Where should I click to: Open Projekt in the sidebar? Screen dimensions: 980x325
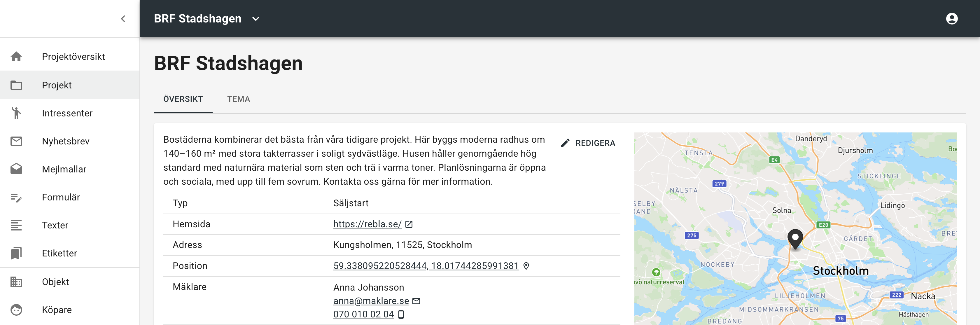click(70, 85)
